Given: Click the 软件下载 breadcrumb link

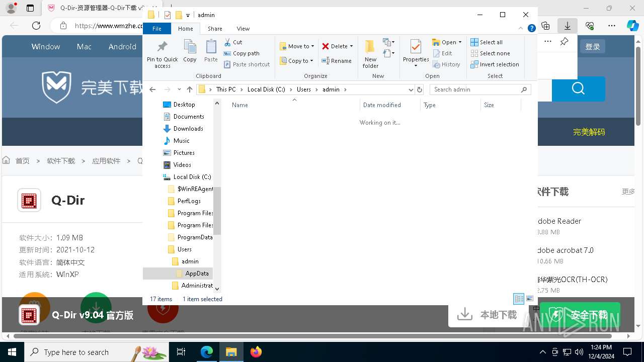Looking at the screenshot, I should coord(61,161).
